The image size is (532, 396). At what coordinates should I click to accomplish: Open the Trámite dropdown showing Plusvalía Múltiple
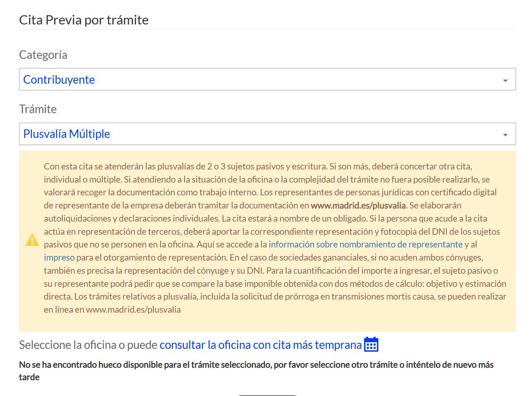[267, 134]
